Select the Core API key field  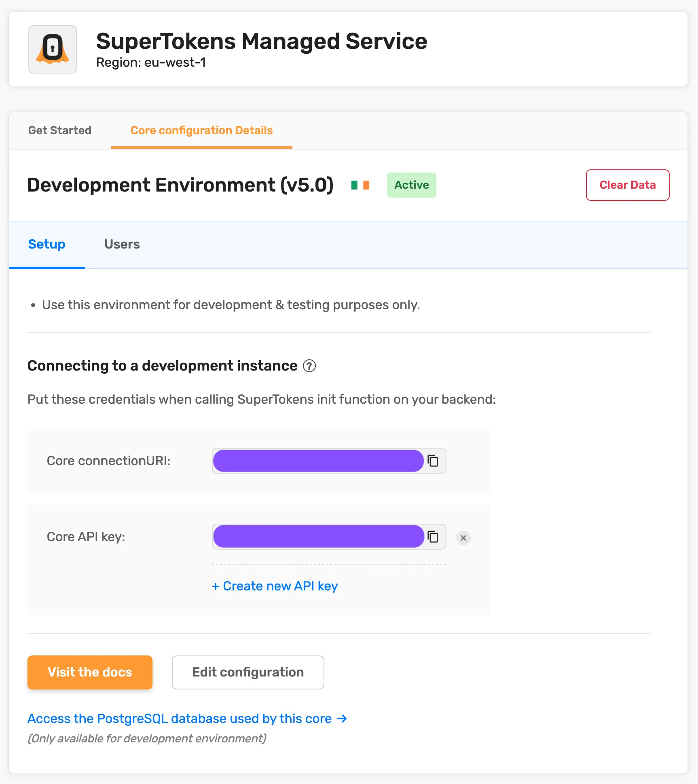click(x=318, y=537)
